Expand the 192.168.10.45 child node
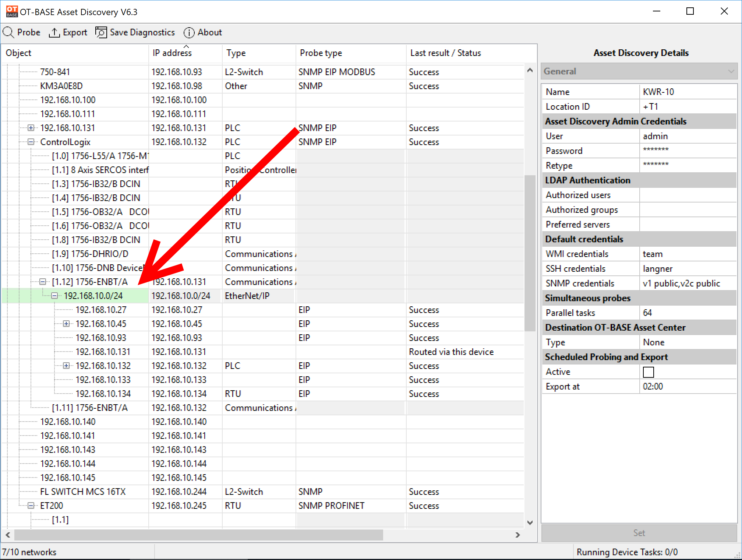Image resolution: width=742 pixels, height=560 pixels. coord(66,324)
